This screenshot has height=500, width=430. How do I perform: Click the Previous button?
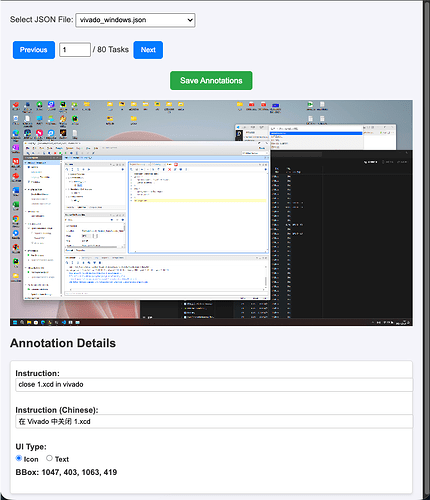[x=34, y=50]
